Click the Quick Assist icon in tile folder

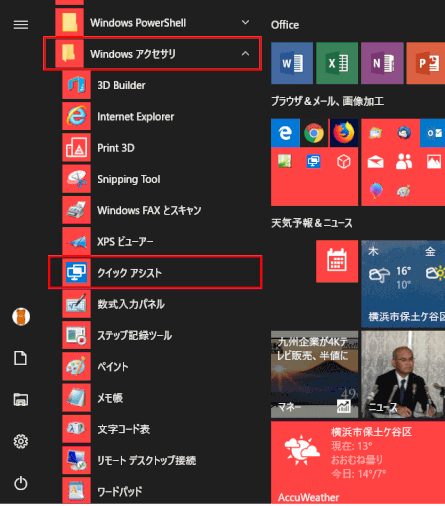314,161
